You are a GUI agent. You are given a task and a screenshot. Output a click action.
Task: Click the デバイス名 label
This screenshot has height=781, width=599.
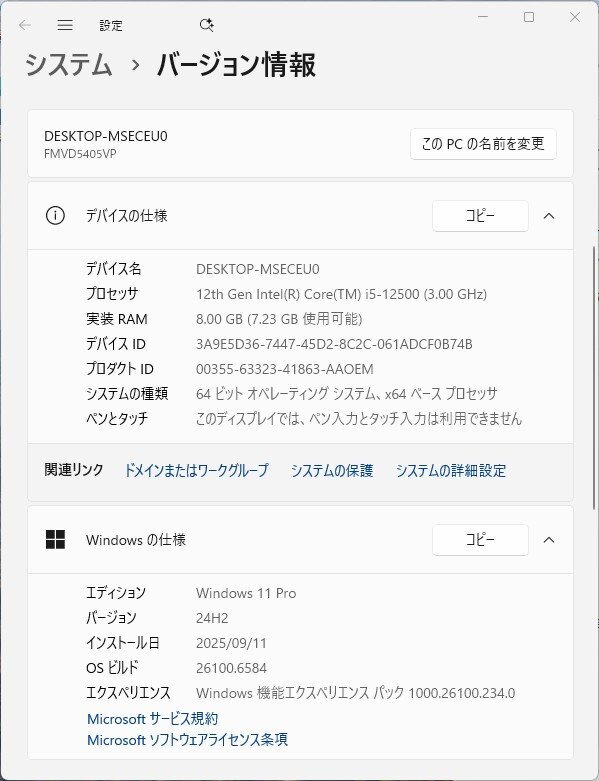(114, 269)
